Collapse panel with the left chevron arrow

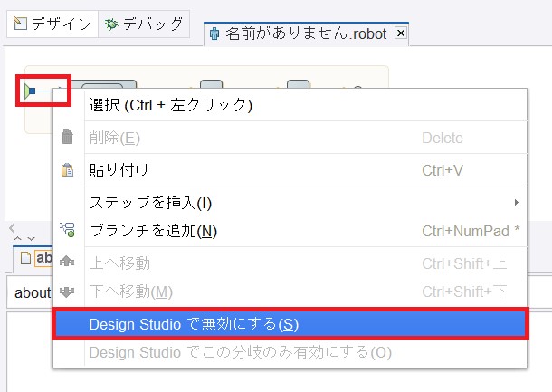coord(12,228)
